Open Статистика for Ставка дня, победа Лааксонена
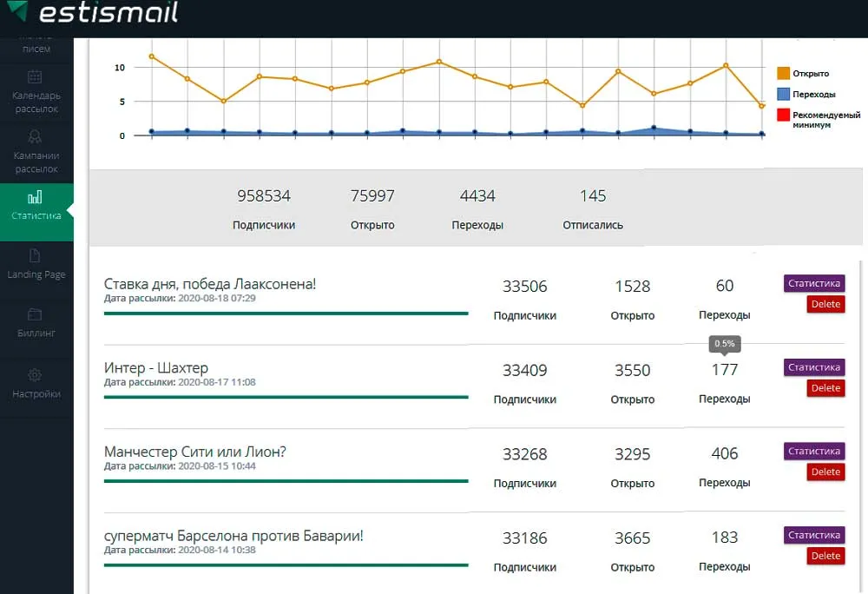This screenshot has height=594, width=868. (814, 283)
